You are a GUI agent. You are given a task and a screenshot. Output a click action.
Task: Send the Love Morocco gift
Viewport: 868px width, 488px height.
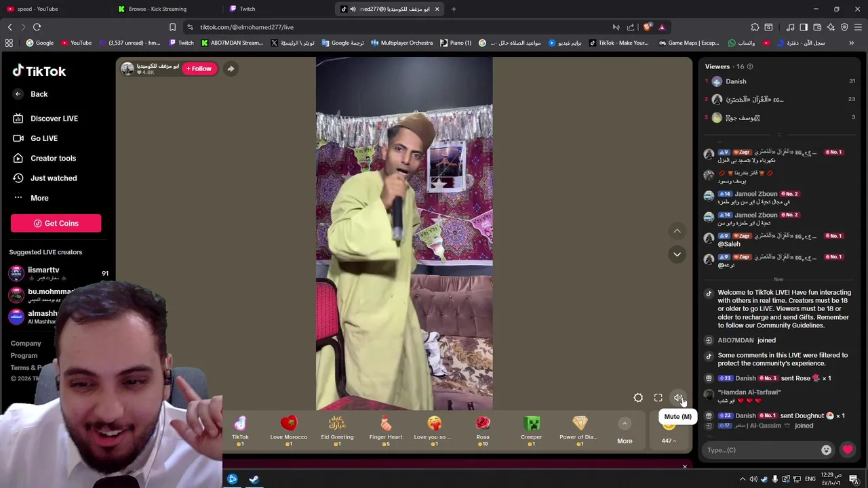tap(289, 430)
